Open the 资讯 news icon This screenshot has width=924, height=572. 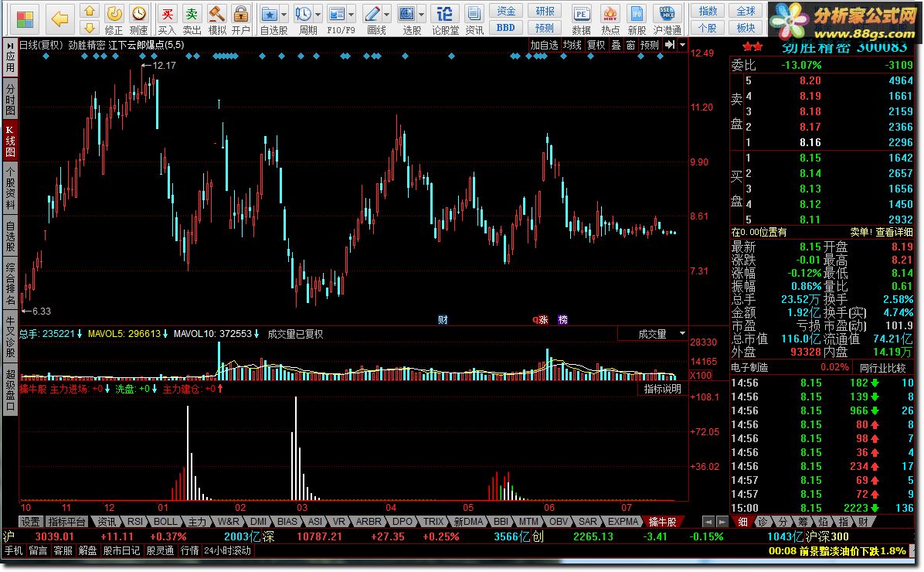pyautogui.click(x=474, y=19)
